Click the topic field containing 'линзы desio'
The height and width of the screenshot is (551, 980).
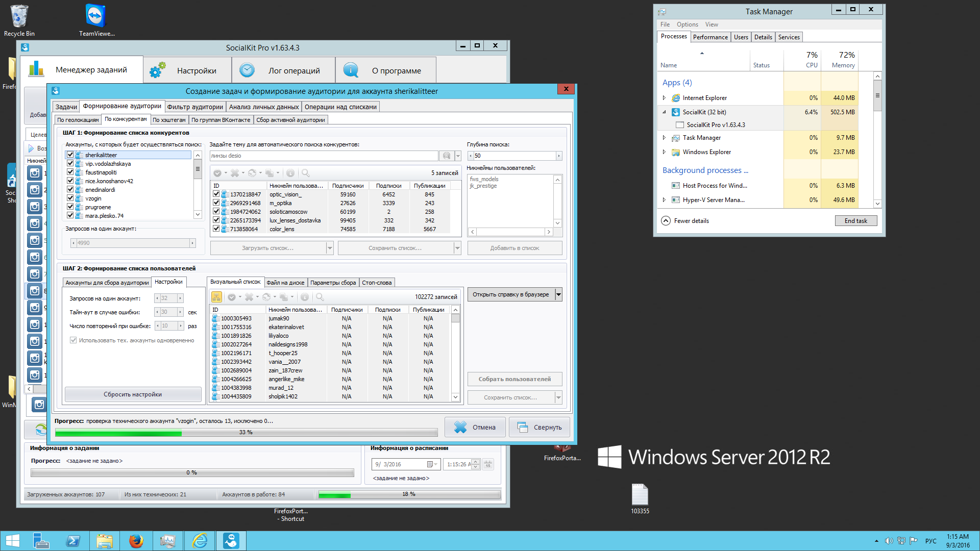coord(324,156)
